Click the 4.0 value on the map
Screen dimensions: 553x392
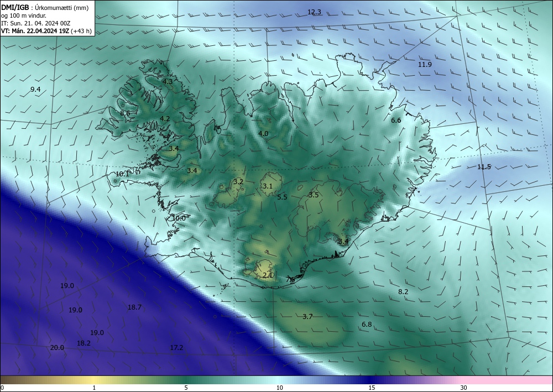[263, 134]
